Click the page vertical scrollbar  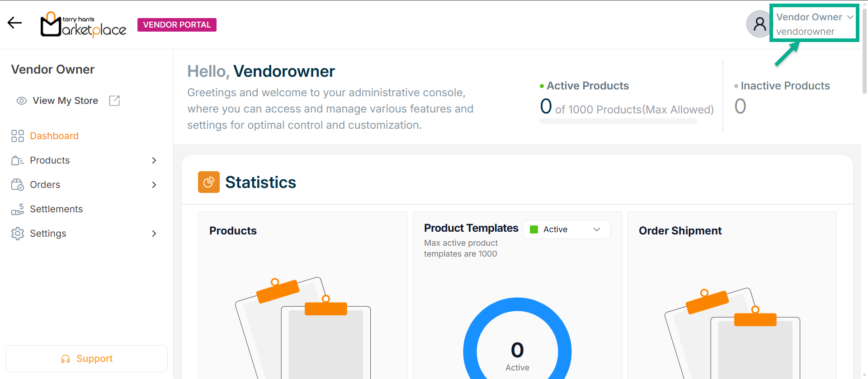[x=864, y=50]
